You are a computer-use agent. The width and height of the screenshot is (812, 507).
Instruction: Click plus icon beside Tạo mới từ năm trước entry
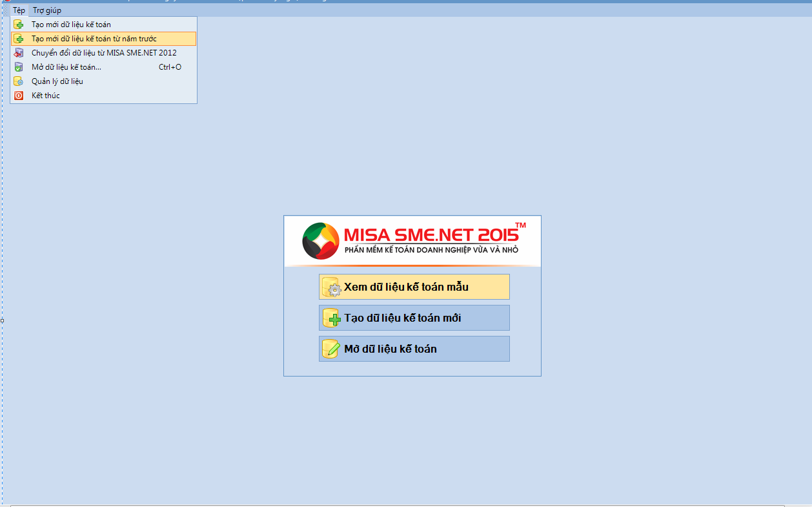coord(19,39)
